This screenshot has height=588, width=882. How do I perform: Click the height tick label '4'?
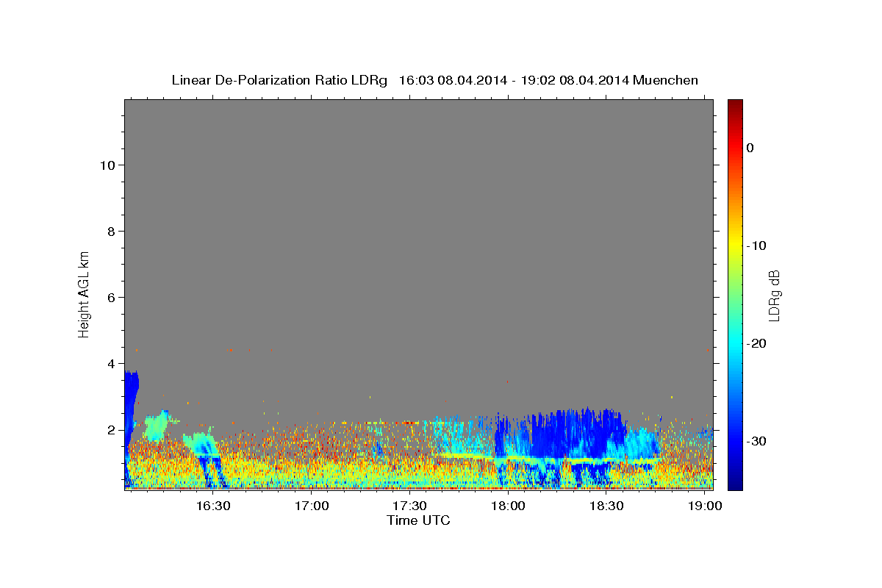pyautogui.click(x=110, y=364)
